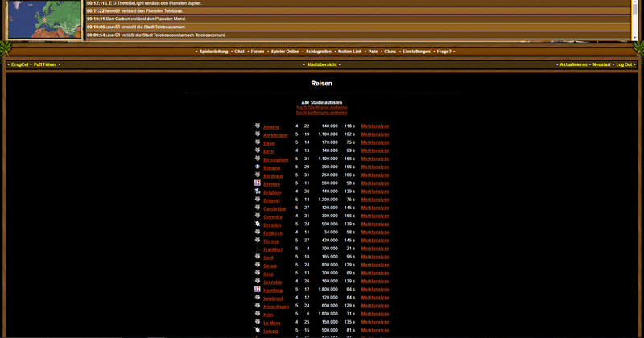The image size is (644, 338).
Task: Go to the Forum menu item
Action: click(258, 52)
